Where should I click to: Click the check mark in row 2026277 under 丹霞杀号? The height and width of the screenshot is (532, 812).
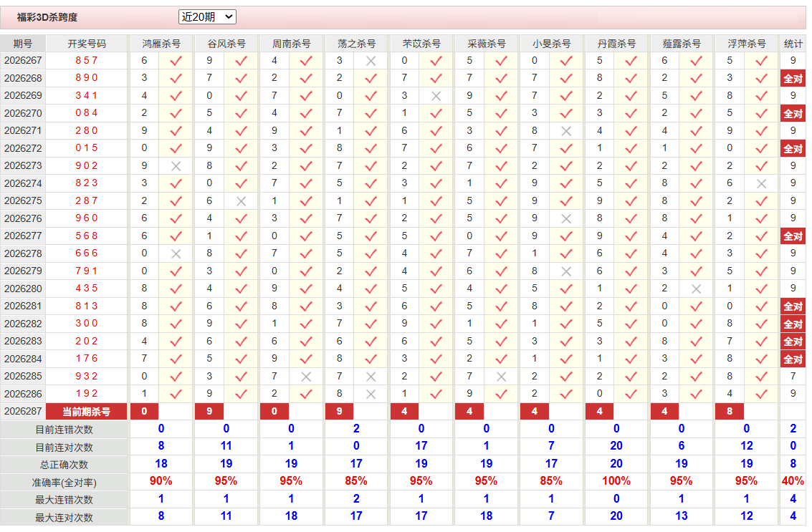631,236
